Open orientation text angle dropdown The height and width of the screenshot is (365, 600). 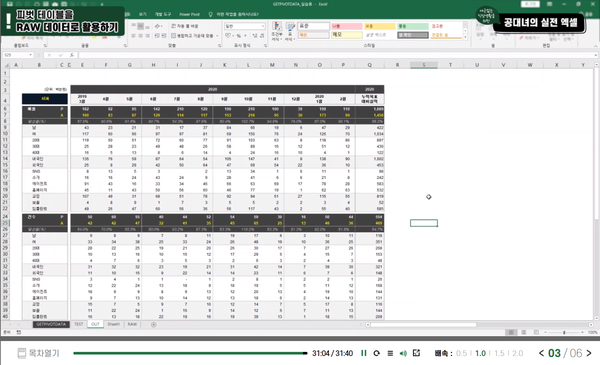click(x=158, y=26)
